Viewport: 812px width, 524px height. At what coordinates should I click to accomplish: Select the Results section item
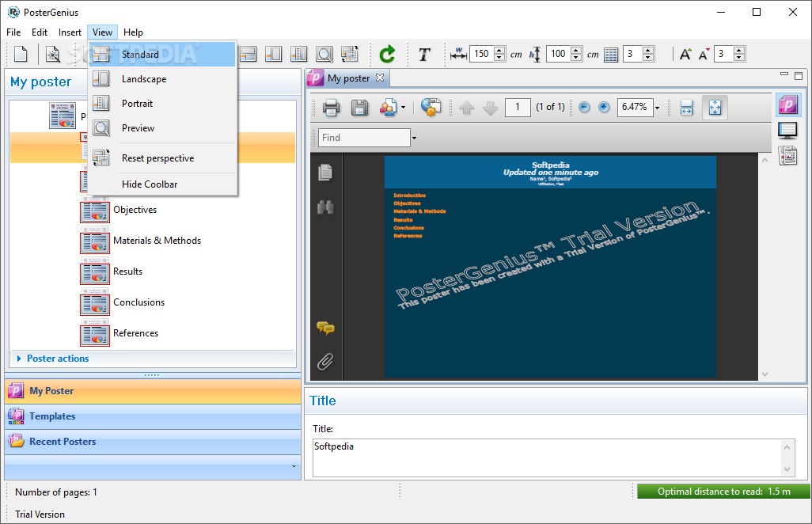(x=127, y=271)
